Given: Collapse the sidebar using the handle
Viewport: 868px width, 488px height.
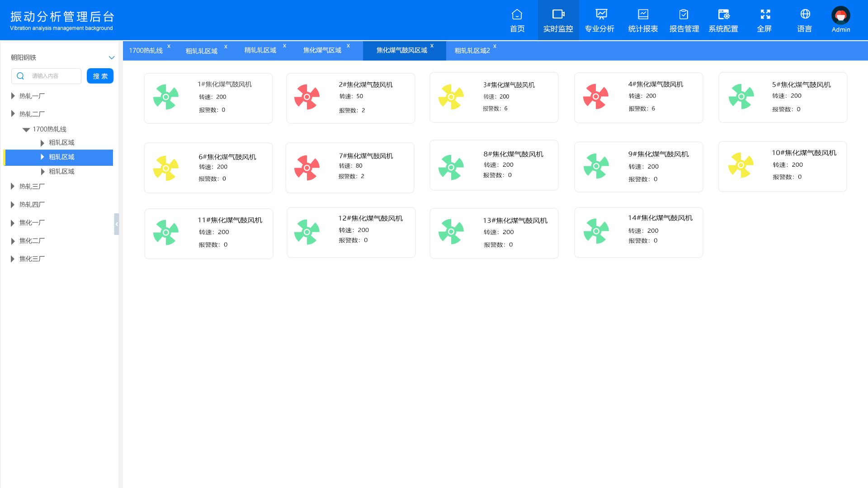Looking at the screenshot, I should coord(117,224).
